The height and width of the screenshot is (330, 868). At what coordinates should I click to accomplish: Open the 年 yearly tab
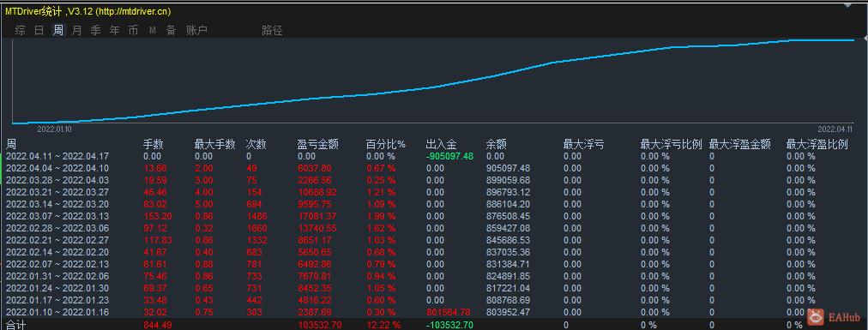click(115, 30)
